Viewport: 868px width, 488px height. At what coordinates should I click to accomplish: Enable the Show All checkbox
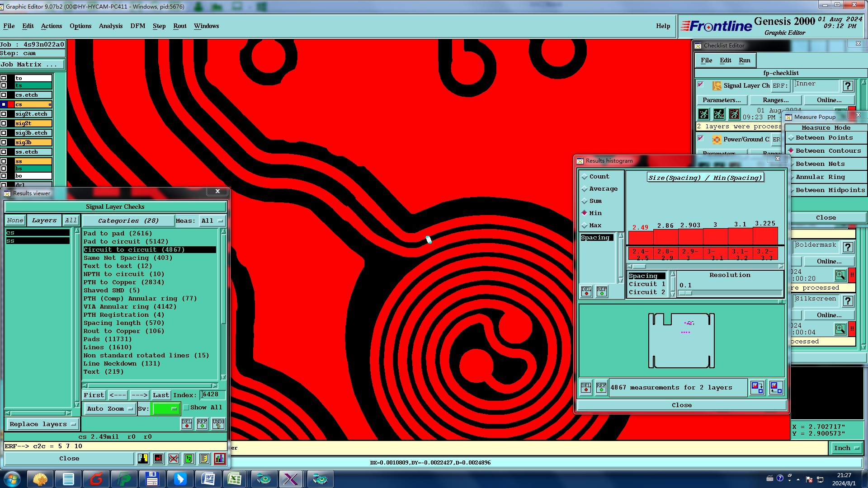pos(186,408)
